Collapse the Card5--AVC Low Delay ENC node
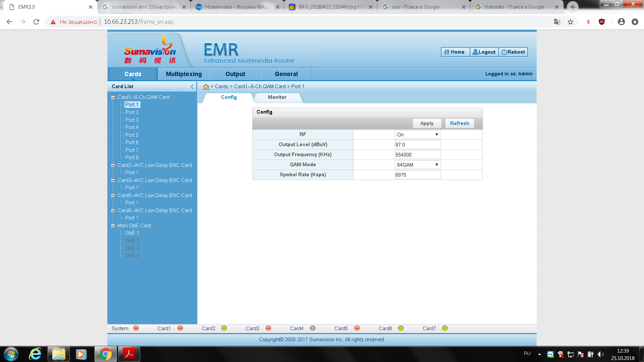 coord(113,196)
